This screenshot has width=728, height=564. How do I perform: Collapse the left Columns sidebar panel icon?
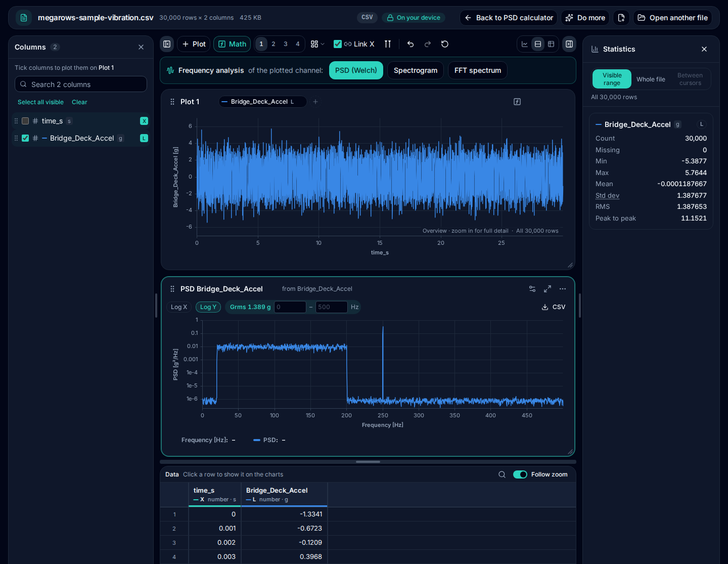(167, 44)
